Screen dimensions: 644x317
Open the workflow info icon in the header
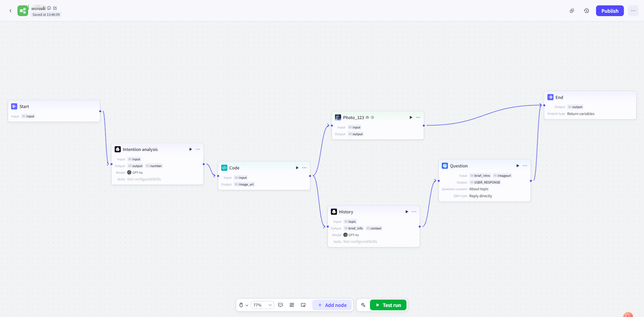point(49,8)
